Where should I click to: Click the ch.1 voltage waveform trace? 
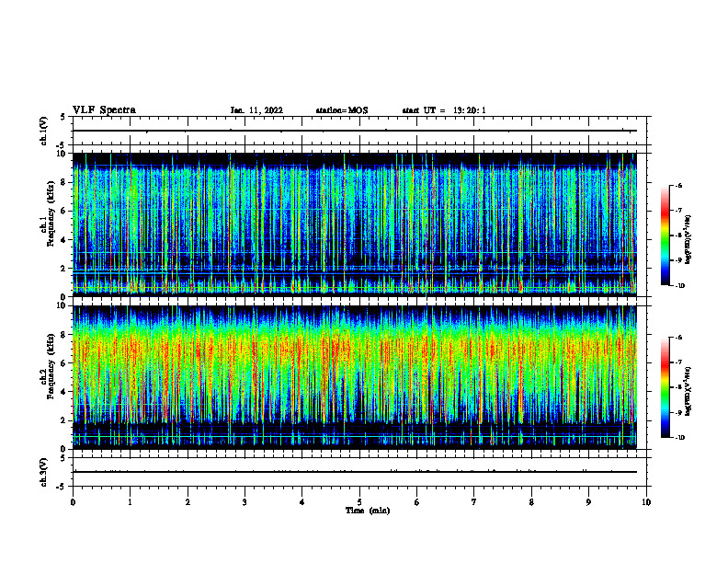[355, 131]
